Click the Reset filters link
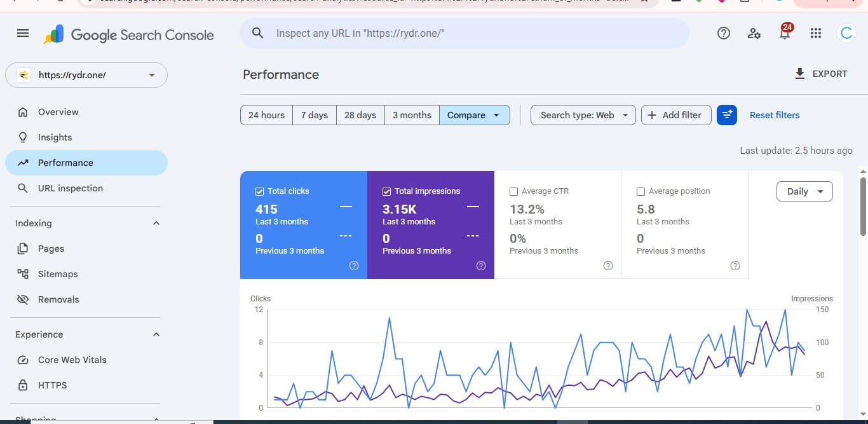 [x=775, y=115]
